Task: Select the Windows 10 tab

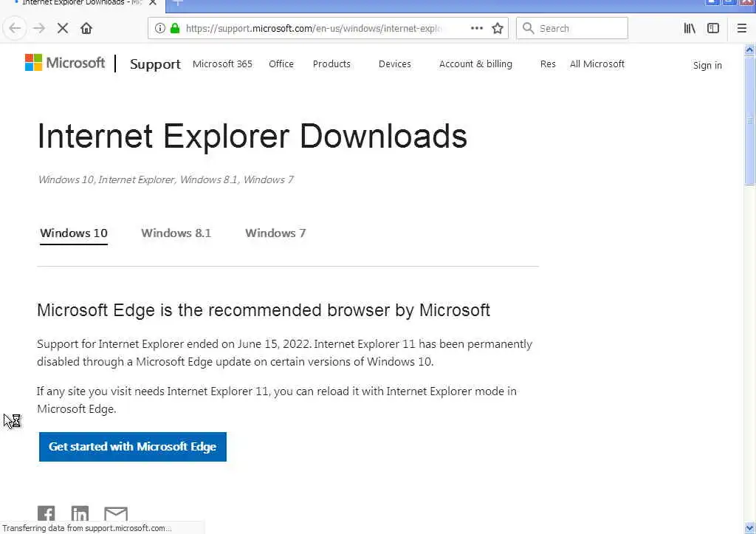Action: 74,233
